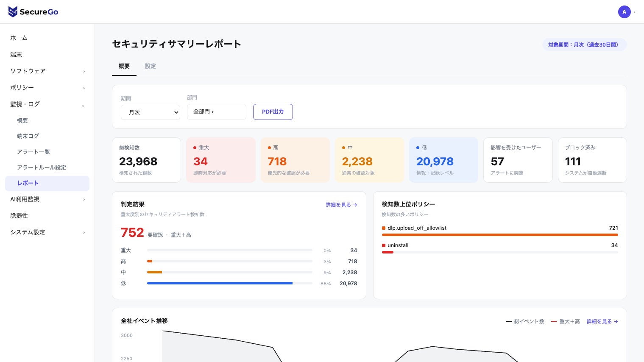Screen dimensions: 644x362
Task: Click the SecureGo shield logo
Action: pos(13,12)
